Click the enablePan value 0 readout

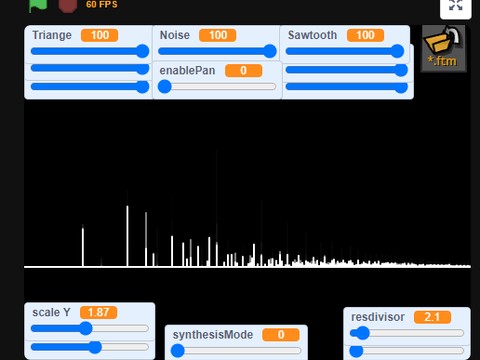[243, 70]
